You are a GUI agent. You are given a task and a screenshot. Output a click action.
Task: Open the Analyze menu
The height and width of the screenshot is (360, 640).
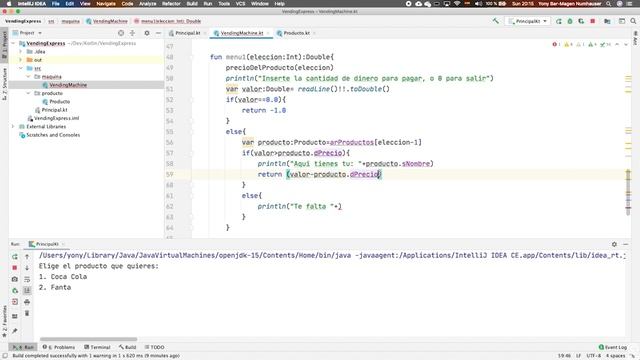(148, 4)
